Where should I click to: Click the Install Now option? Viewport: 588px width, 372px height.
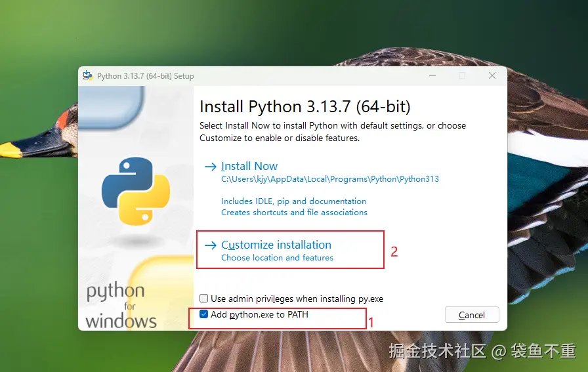tap(249, 166)
